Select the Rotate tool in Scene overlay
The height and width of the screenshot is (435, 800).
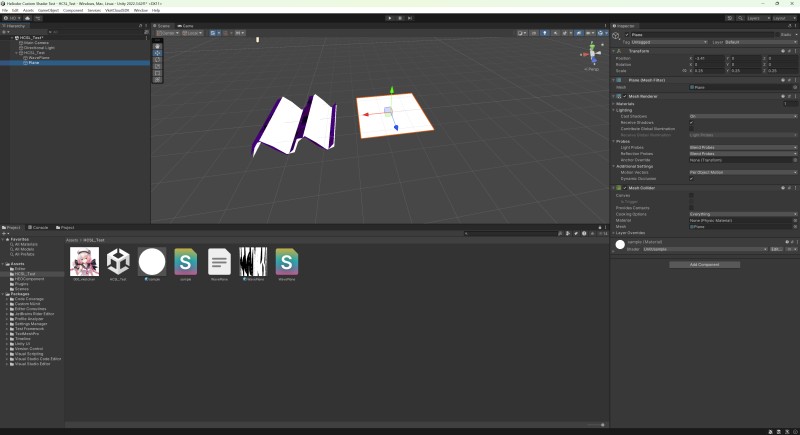158,60
